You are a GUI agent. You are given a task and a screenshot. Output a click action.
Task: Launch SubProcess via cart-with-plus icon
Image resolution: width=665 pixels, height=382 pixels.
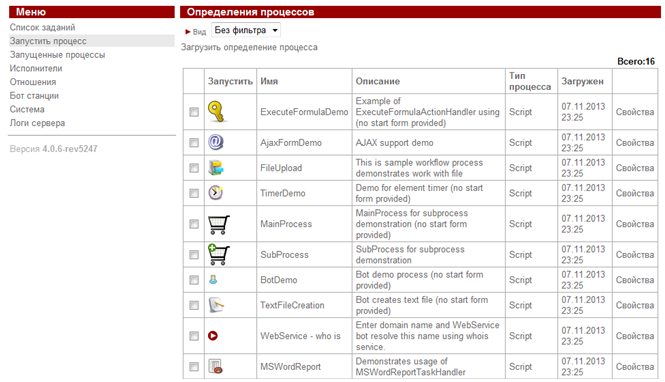(219, 254)
